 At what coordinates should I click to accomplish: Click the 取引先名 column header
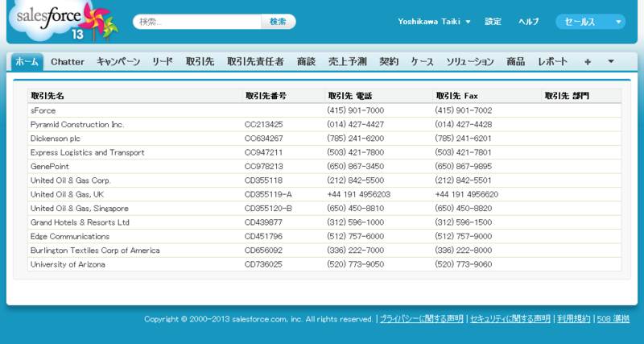pos(47,96)
